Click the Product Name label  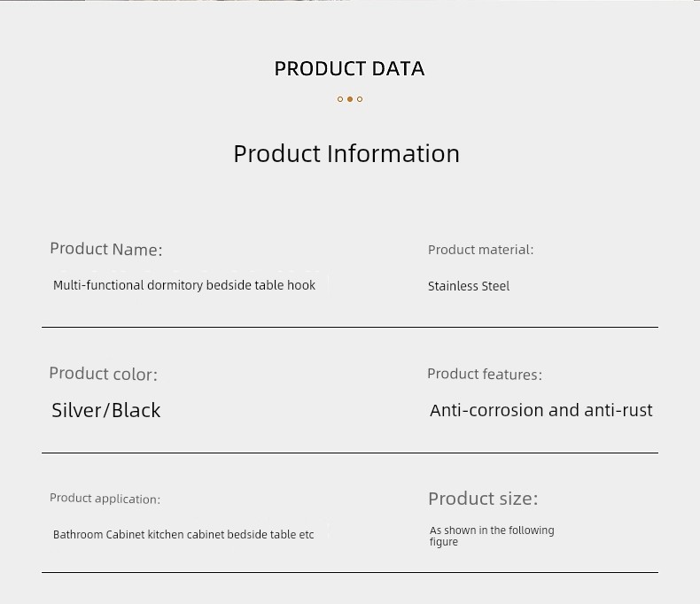point(106,249)
